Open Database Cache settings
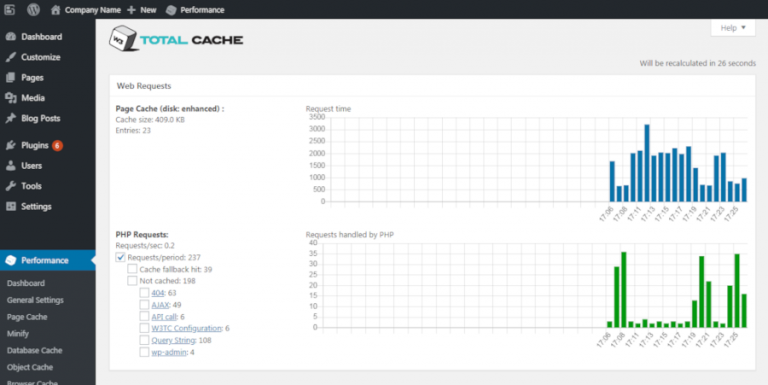This screenshot has height=385, width=768. click(x=34, y=350)
